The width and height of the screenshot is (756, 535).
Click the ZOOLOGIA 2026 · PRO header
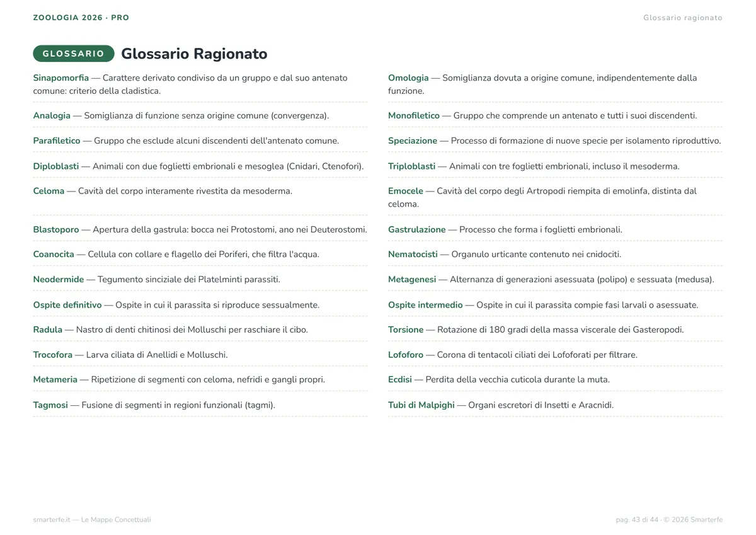click(x=81, y=18)
